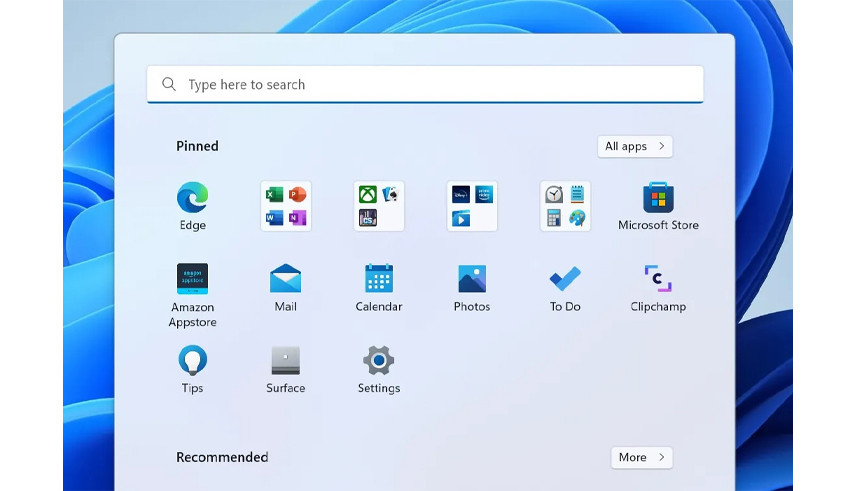This screenshot has width=856, height=491.
Task: Open the games folder with Xbox
Action: pyautogui.click(x=378, y=206)
